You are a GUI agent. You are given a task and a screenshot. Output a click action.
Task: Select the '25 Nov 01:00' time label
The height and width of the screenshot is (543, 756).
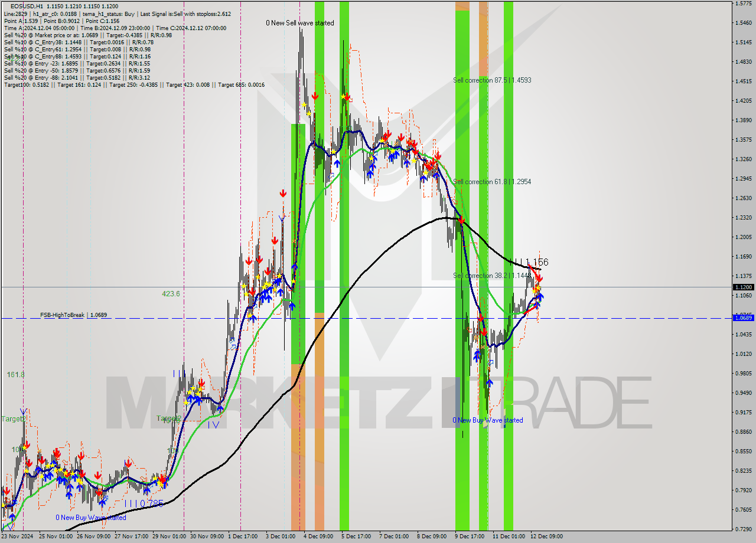[x=56, y=537]
